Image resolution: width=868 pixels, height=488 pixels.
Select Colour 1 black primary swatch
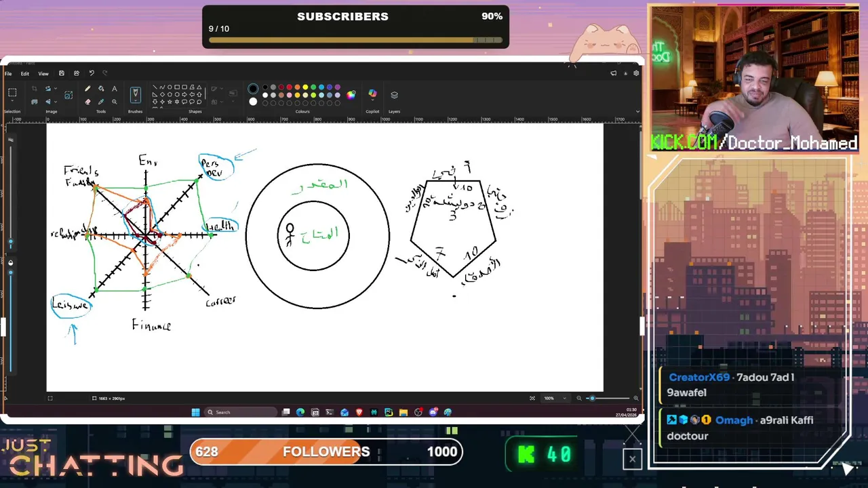click(253, 88)
